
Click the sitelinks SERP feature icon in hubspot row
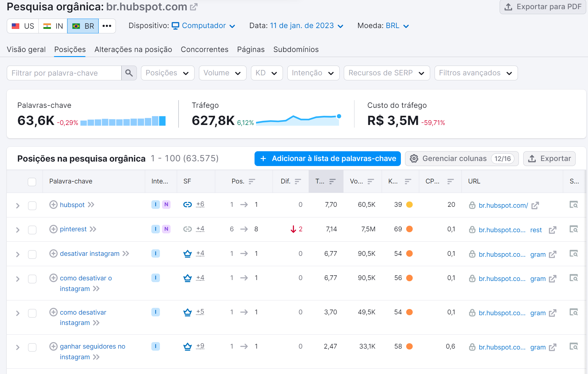pos(187,204)
